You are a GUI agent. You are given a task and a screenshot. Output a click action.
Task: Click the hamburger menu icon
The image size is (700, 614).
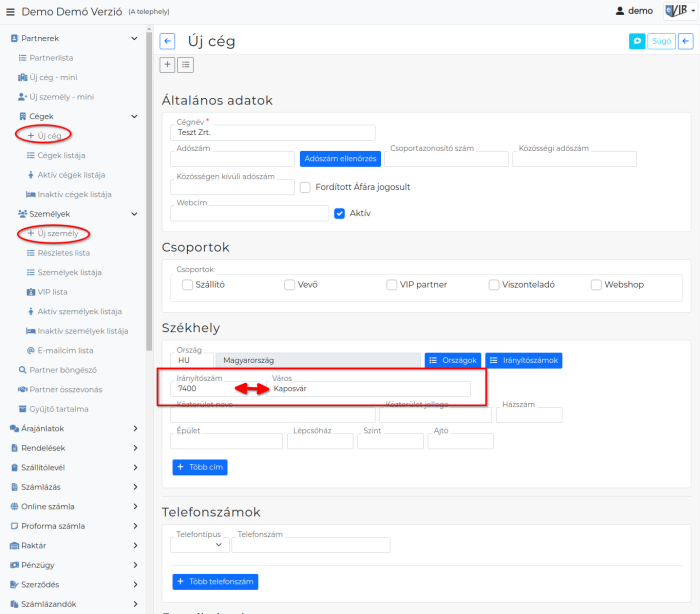[x=10, y=11]
